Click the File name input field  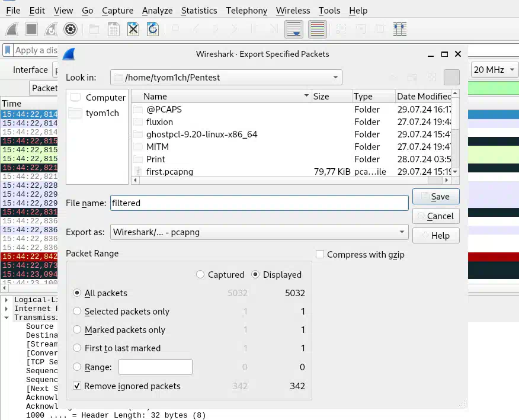pyautogui.click(x=259, y=203)
